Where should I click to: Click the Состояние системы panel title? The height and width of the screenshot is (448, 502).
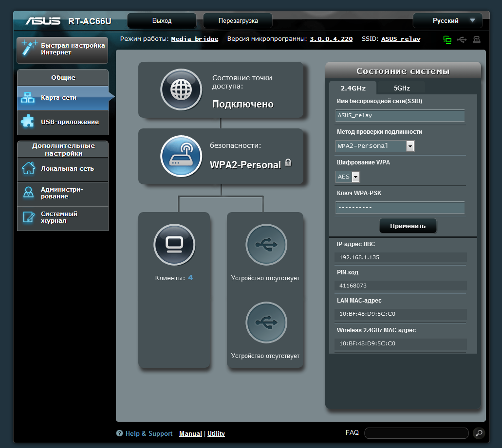pos(403,71)
